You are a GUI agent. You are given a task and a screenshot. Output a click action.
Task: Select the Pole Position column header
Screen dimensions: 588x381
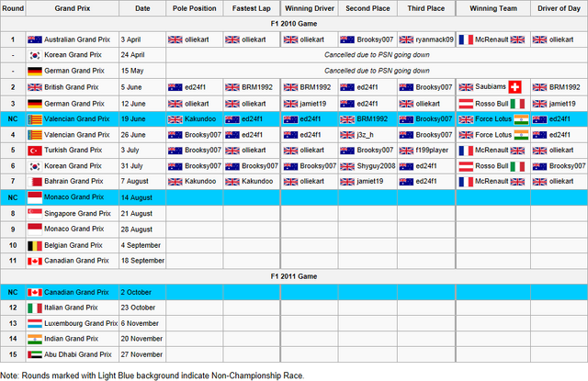point(194,8)
